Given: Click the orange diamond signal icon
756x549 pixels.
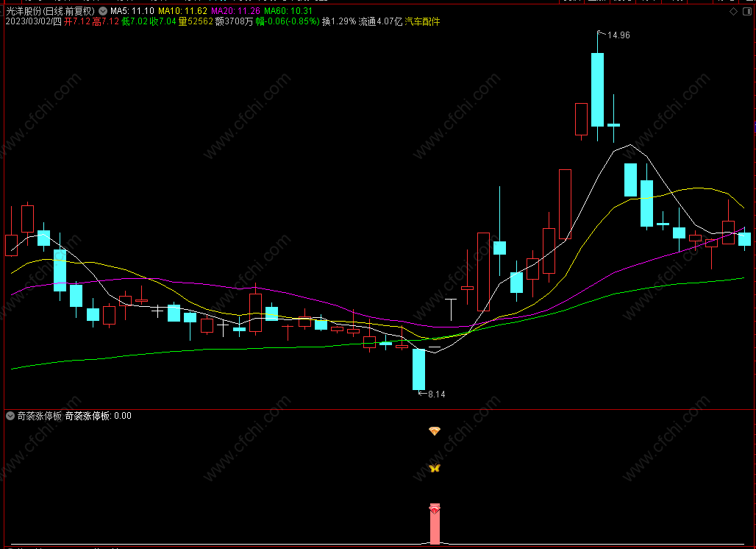Looking at the screenshot, I should point(435,431).
